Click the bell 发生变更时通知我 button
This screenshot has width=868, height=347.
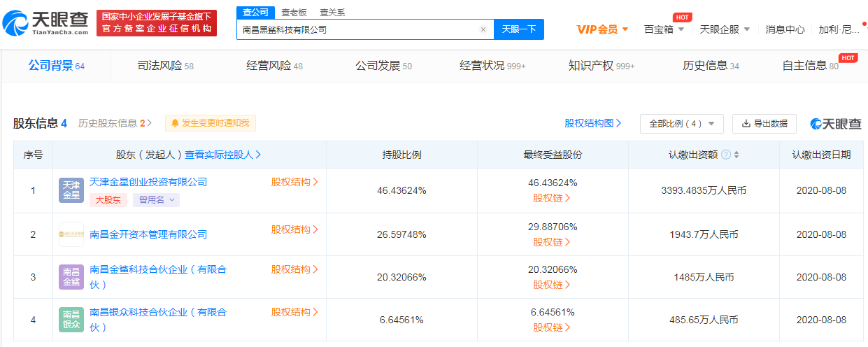click(x=211, y=123)
